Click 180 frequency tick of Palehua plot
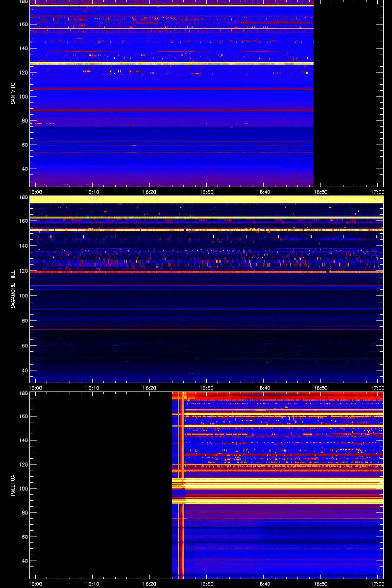The height and width of the screenshot is (588, 392). tap(23, 393)
